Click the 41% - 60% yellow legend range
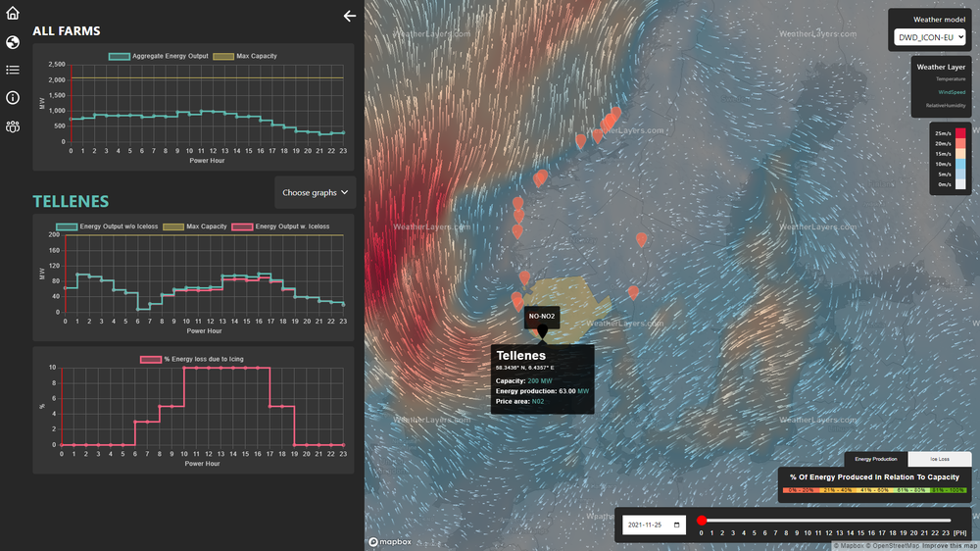The height and width of the screenshot is (551, 980). coord(874,490)
